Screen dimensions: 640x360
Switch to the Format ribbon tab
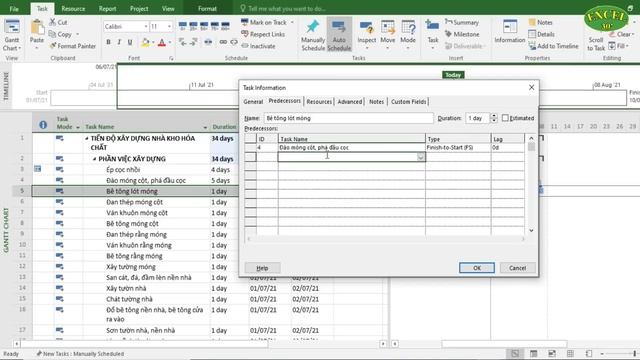(x=207, y=9)
